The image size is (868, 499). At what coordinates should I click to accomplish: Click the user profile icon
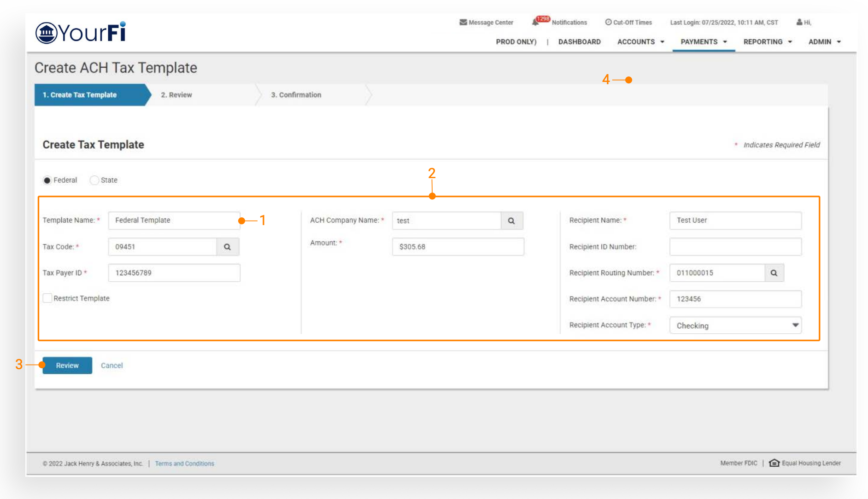[x=799, y=22]
